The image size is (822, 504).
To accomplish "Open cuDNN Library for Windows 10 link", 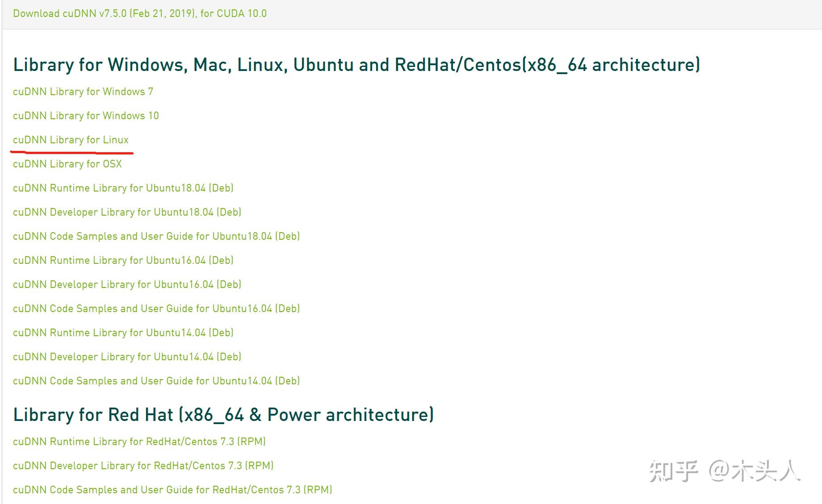I will click(86, 116).
